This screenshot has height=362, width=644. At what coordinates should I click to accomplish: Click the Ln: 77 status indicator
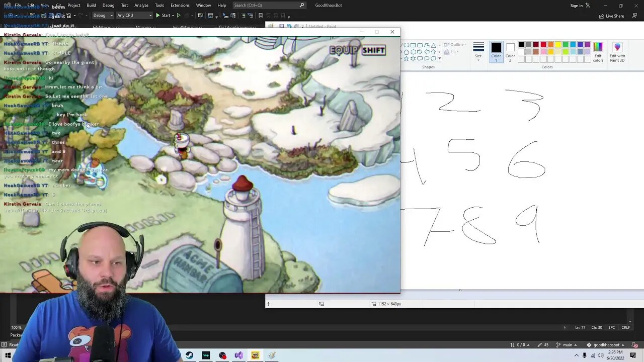click(580, 327)
